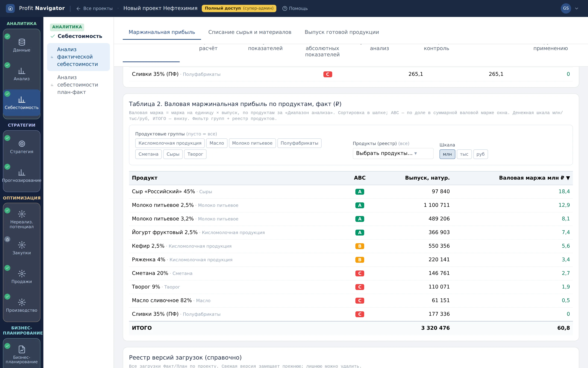This screenshot has width=588, height=368.
Task: Click the back arrow next to Все проекты
Action: [x=78, y=8]
